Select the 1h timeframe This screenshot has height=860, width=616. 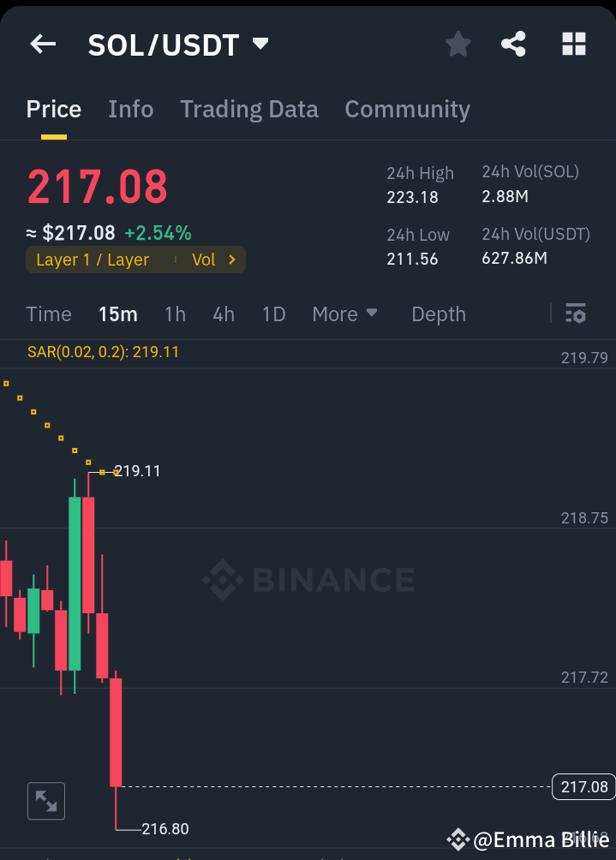[x=175, y=314]
